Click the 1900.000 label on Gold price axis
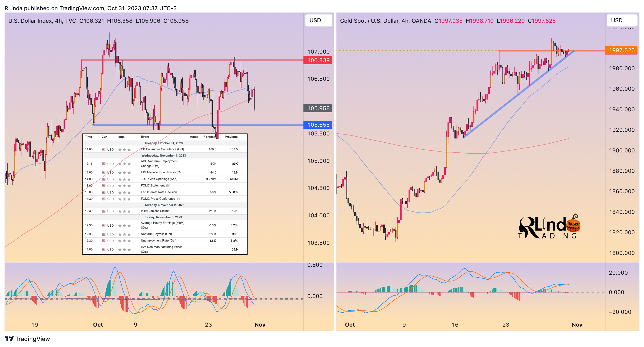 pyautogui.click(x=622, y=151)
